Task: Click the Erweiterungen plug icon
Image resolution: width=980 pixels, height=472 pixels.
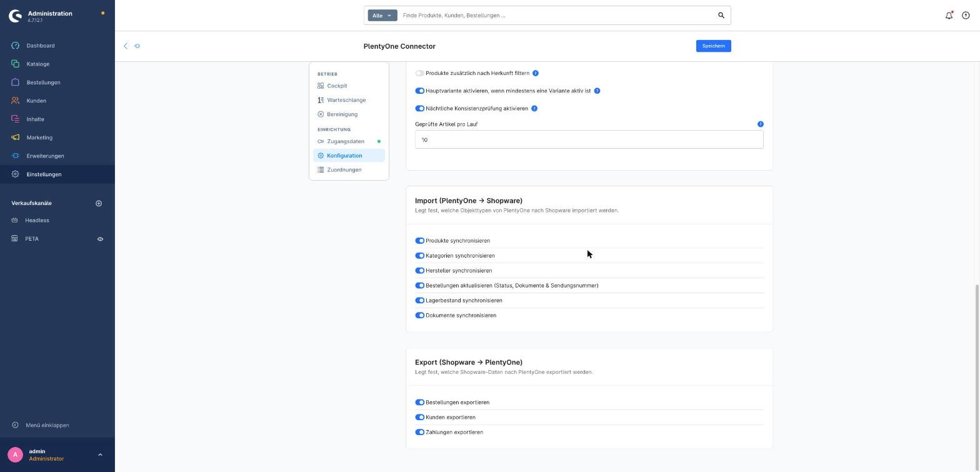Action: (16, 156)
